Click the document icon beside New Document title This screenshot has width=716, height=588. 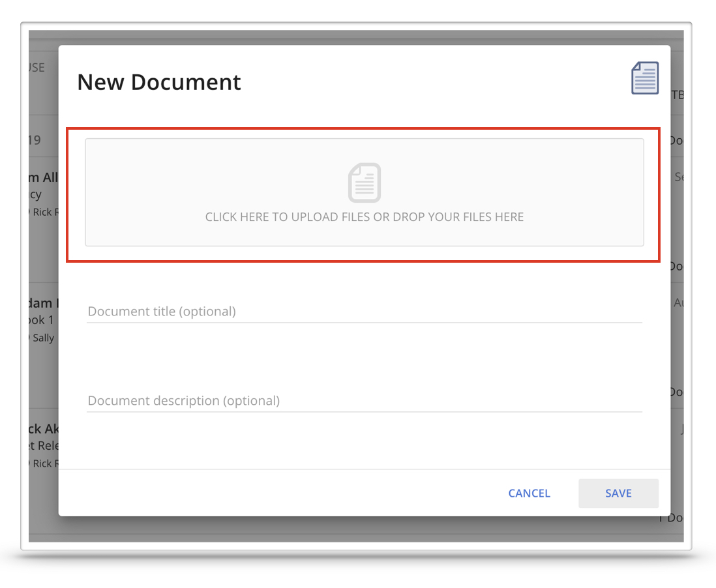click(x=645, y=78)
